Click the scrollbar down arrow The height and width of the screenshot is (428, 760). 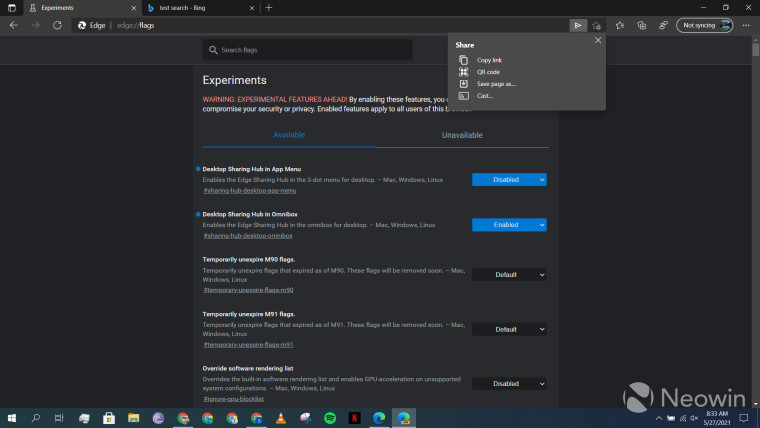pyautogui.click(x=756, y=404)
